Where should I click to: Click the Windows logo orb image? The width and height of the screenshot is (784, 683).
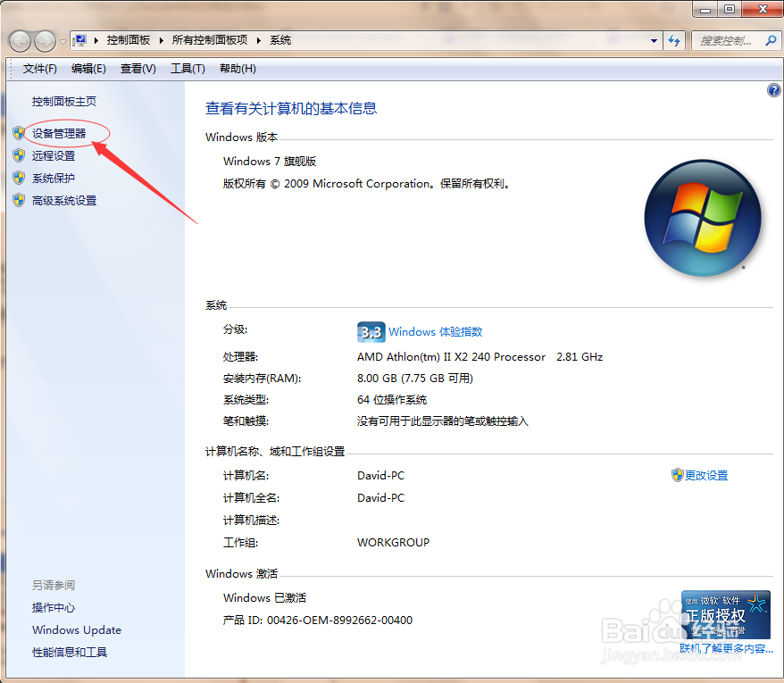pos(703,218)
